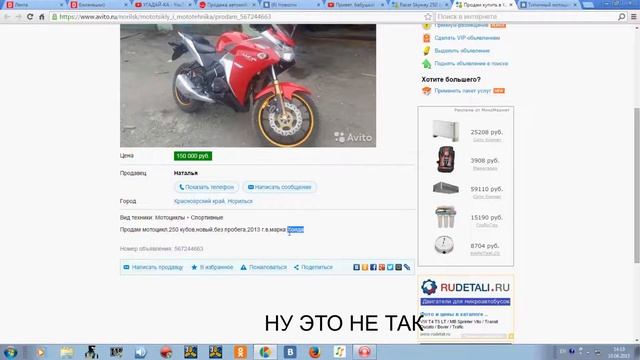Click Поднять объявление в поиске link
640x360 pixels.
tap(471, 64)
